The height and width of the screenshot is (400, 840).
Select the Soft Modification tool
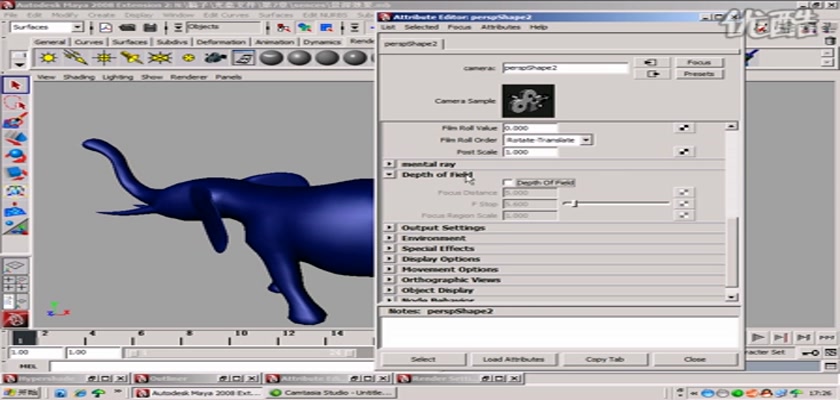[16, 209]
